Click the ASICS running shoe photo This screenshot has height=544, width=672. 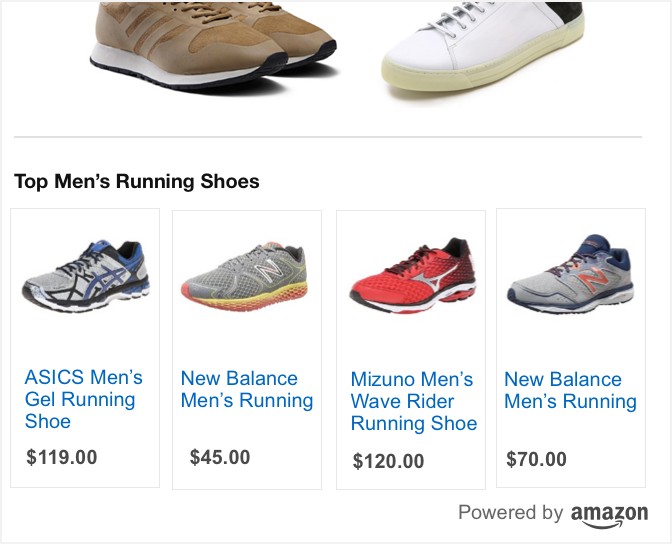tap(85, 274)
